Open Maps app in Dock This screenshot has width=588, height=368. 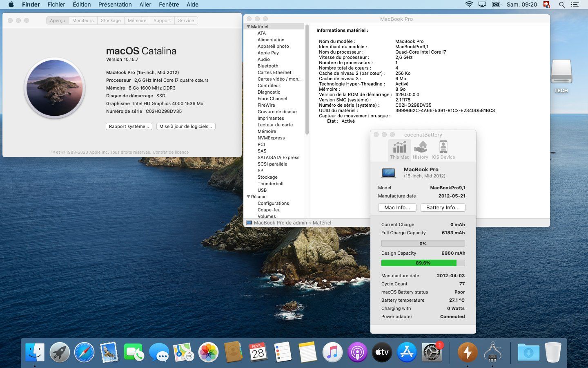[183, 352]
